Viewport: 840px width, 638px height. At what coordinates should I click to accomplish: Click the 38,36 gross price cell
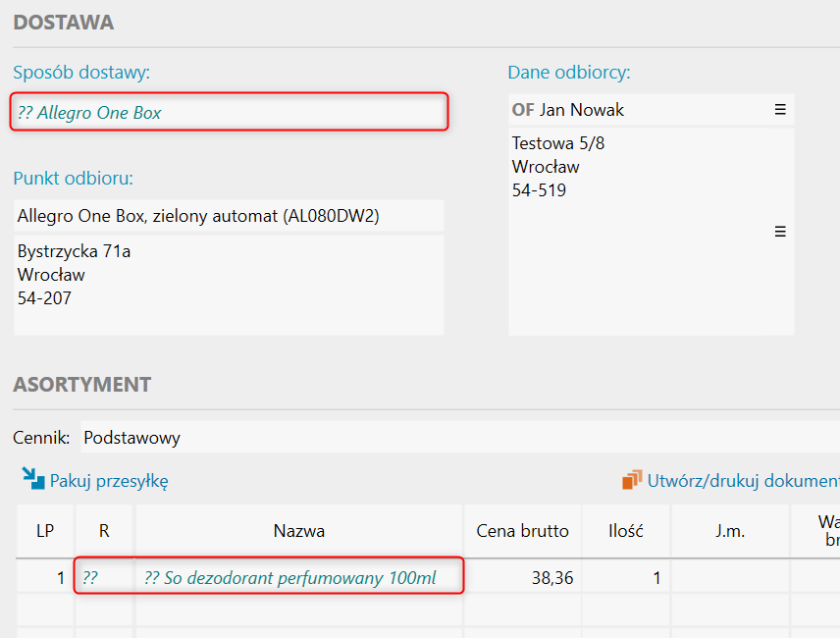pyautogui.click(x=522, y=578)
